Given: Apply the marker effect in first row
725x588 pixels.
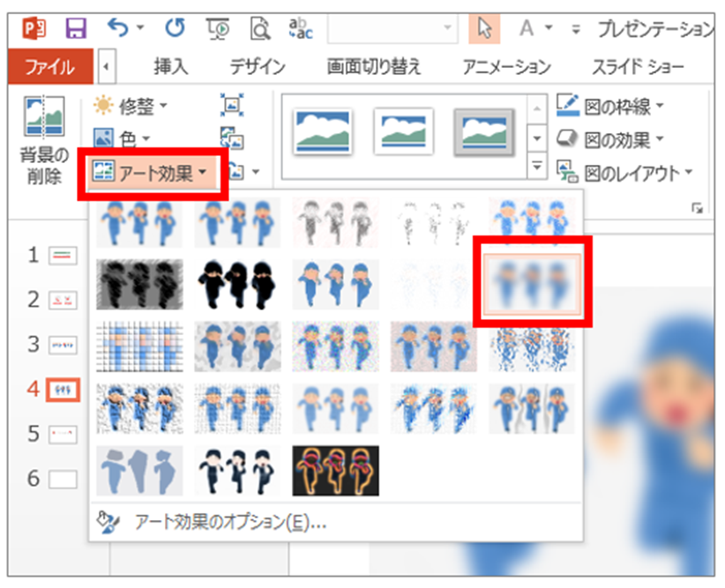Looking at the screenshot, I should 237,222.
